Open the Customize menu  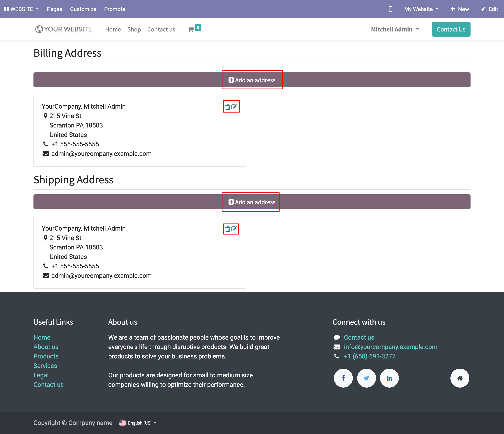83,9
